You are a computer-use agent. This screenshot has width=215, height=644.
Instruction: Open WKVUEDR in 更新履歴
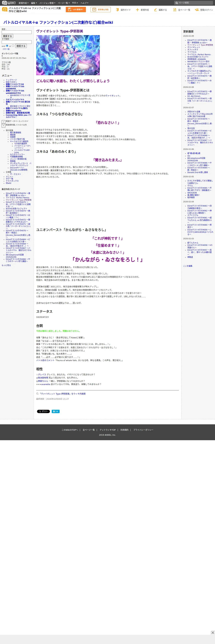click(x=192, y=193)
